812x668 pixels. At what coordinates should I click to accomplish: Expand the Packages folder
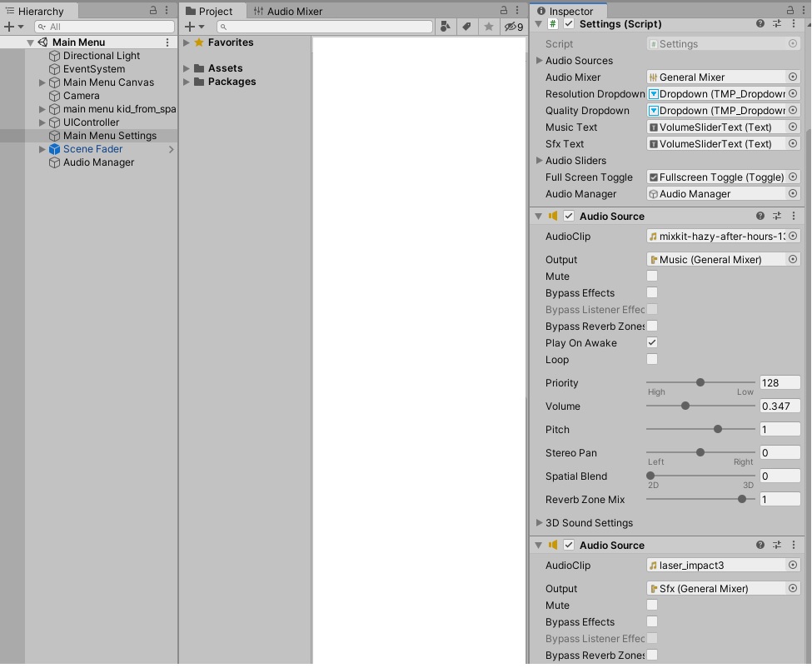187,82
